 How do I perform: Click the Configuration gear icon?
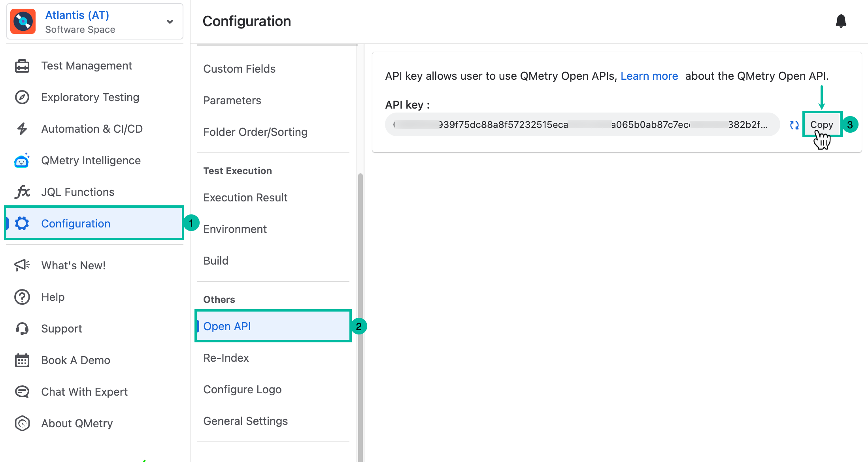click(x=22, y=223)
